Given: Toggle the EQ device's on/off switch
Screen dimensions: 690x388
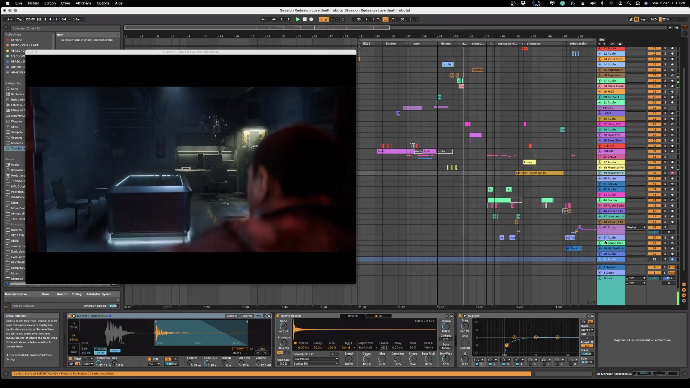Looking at the screenshot, I should (461, 316).
